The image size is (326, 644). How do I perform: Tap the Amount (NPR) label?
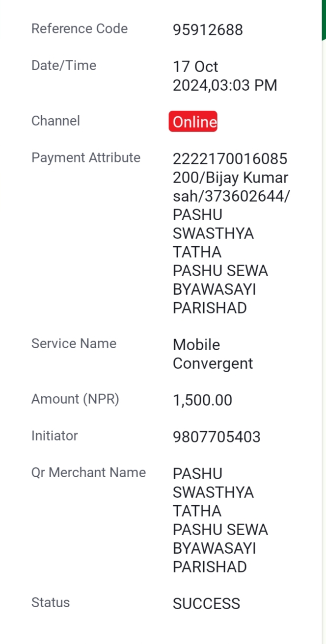point(75,399)
